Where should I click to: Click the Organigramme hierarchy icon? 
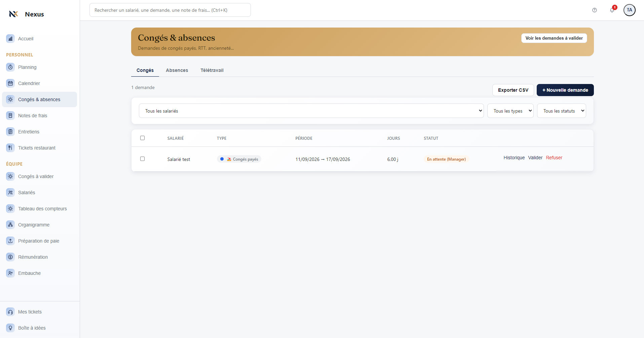point(10,225)
